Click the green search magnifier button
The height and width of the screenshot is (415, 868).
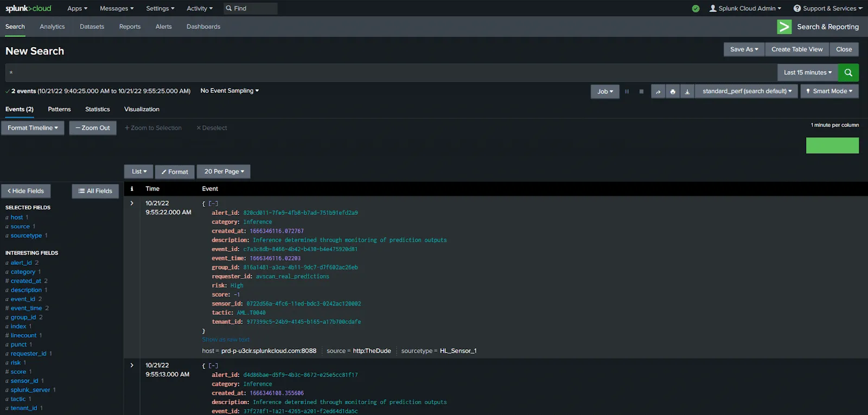pos(848,73)
